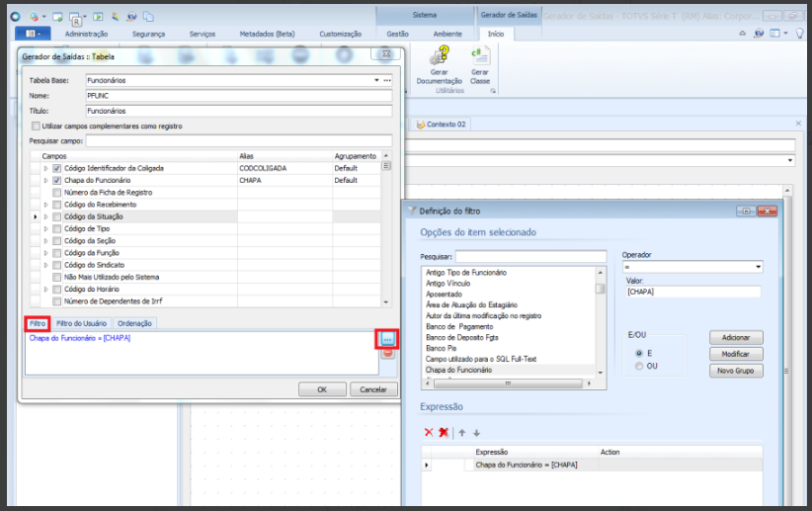812x511 pixels.
Task: Click the Adicionar button
Action: [x=736, y=337]
